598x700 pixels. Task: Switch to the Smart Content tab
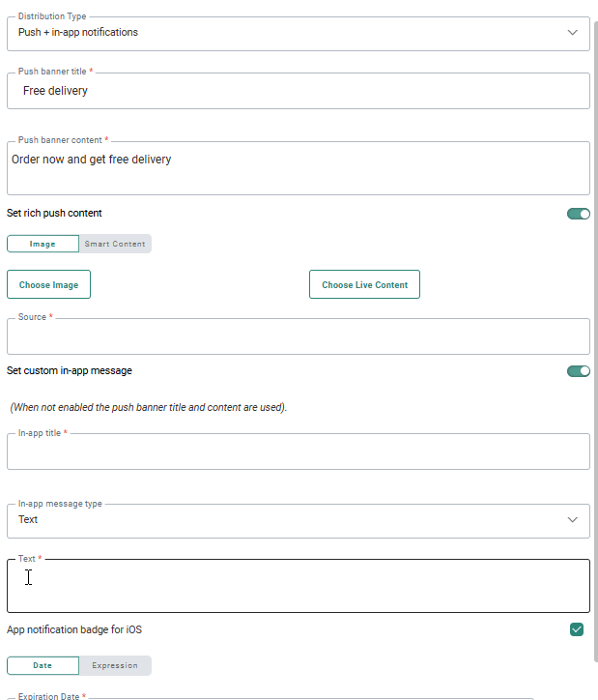[x=115, y=244]
